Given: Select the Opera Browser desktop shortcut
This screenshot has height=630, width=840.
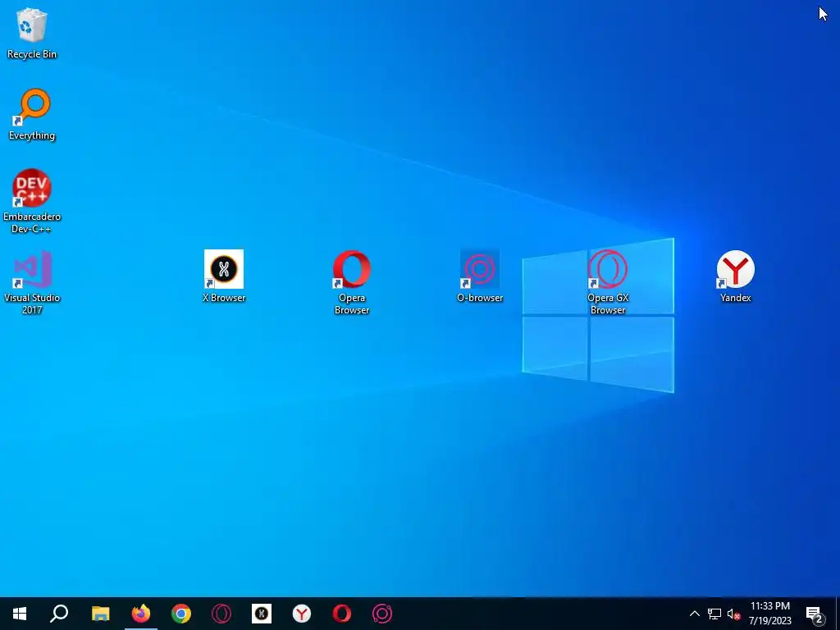Looking at the screenshot, I should coord(351,282).
